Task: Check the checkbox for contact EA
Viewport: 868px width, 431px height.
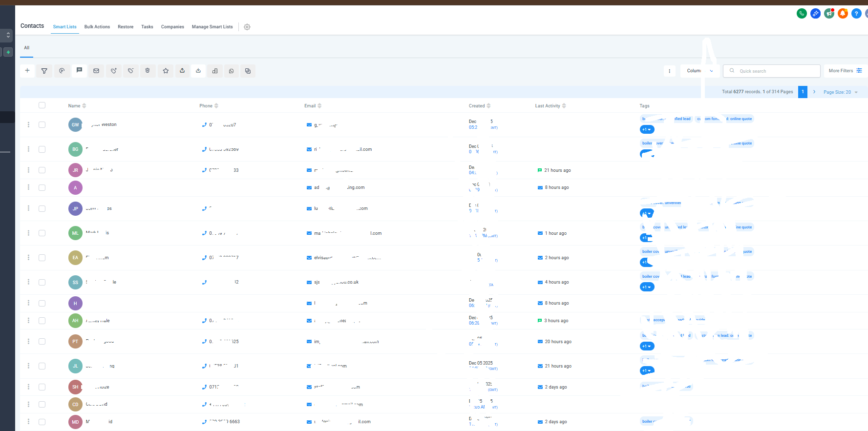Action: [42, 257]
